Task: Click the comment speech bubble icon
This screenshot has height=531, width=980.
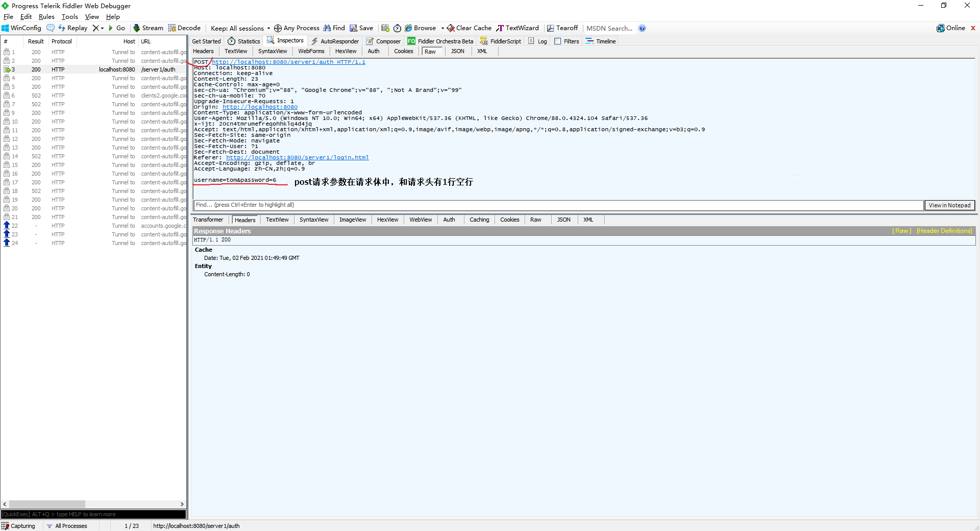Action: pos(50,28)
